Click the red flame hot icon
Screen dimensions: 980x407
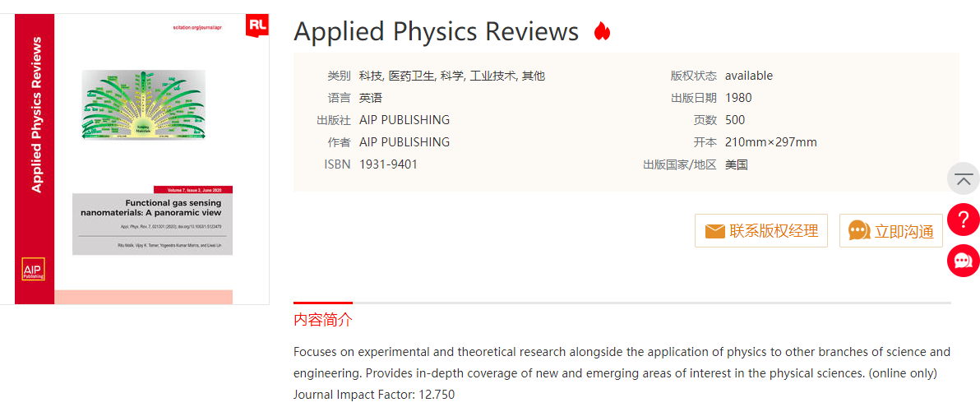click(602, 30)
